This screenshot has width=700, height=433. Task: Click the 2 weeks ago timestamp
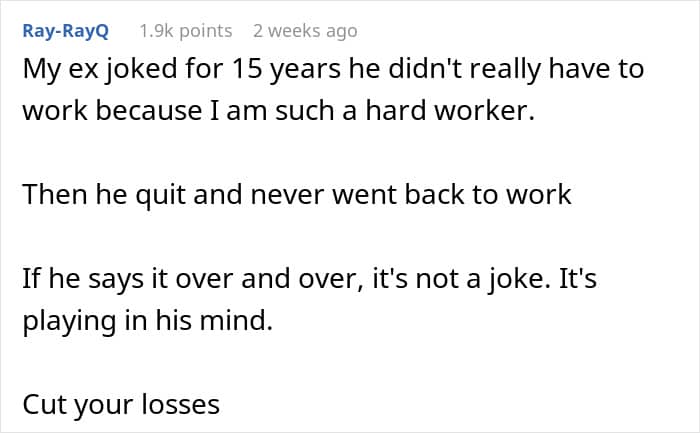click(305, 31)
